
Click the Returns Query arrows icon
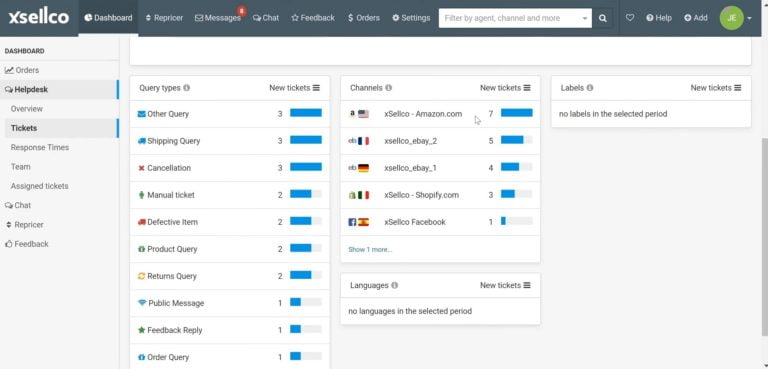point(142,276)
